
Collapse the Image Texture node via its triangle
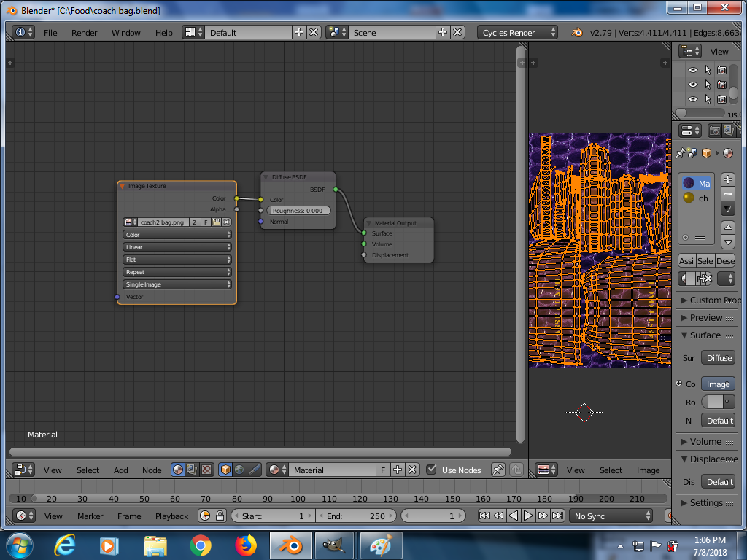click(123, 186)
